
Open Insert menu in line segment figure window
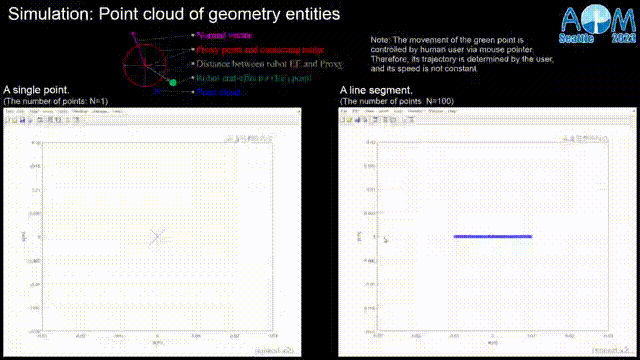[384, 111]
